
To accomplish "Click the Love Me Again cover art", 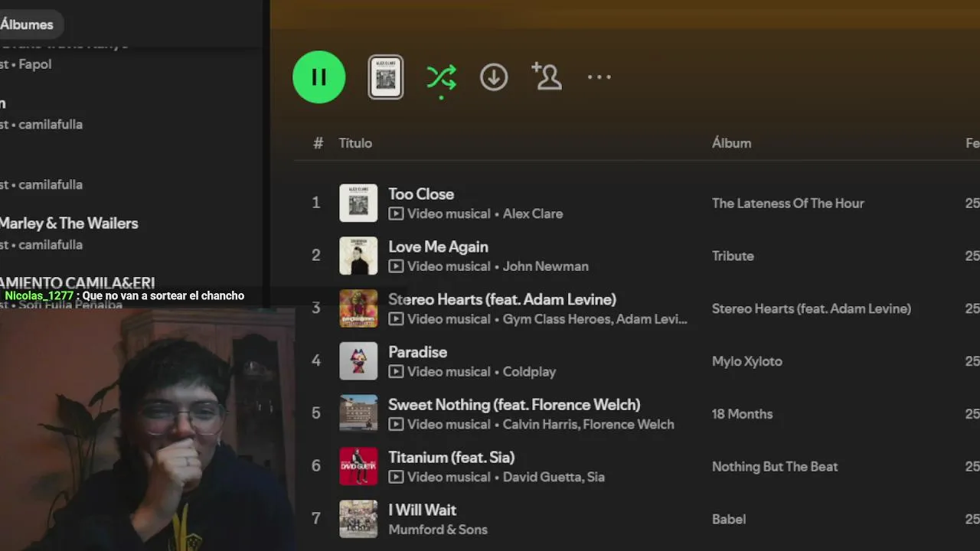I will pos(358,256).
